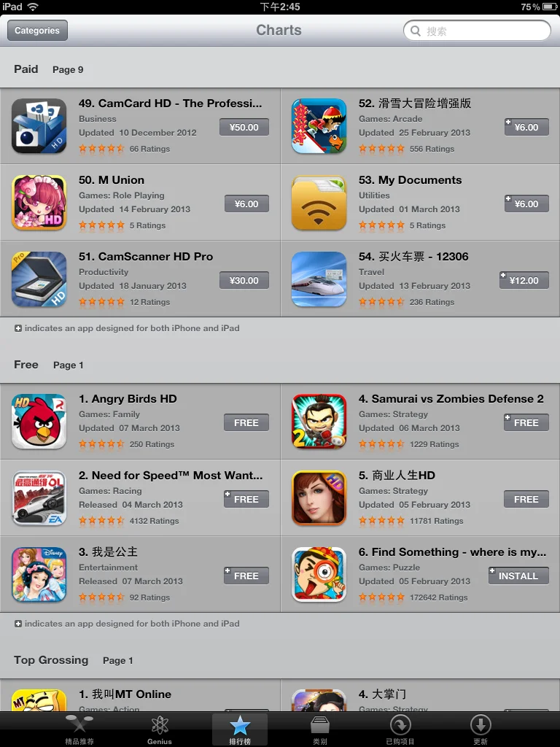This screenshot has width=560, height=747.
Task: Click the 搜索 search field
Action: [477, 31]
